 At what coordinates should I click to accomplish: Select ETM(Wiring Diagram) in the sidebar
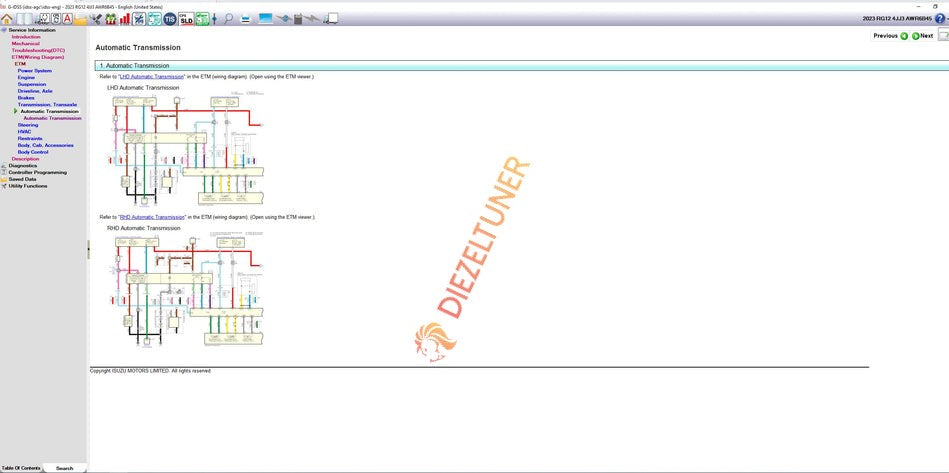(38, 57)
